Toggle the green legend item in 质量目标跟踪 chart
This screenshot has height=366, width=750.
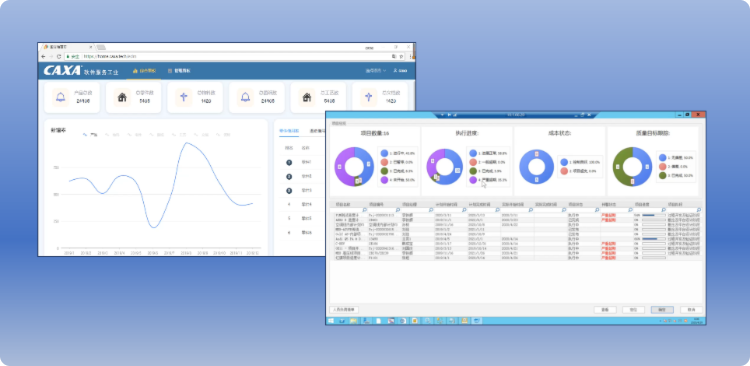tap(662, 175)
